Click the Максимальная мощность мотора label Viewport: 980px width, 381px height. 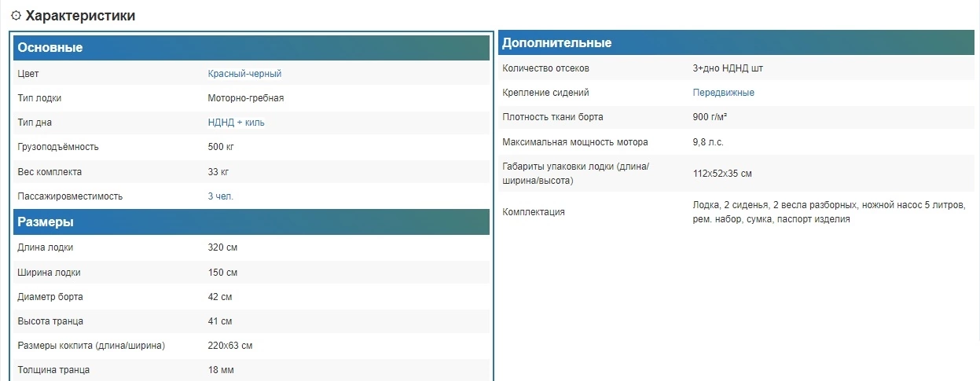pyautogui.click(x=575, y=142)
